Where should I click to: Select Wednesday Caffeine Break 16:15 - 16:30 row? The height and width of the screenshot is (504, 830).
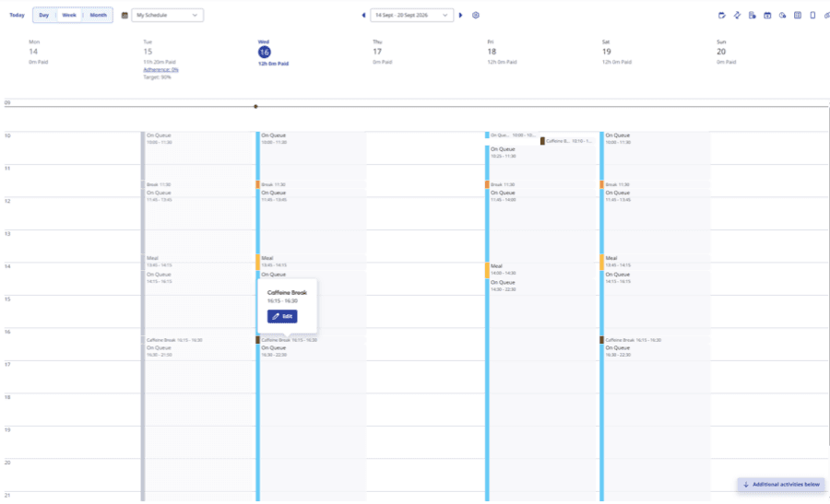click(x=311, y=340)
